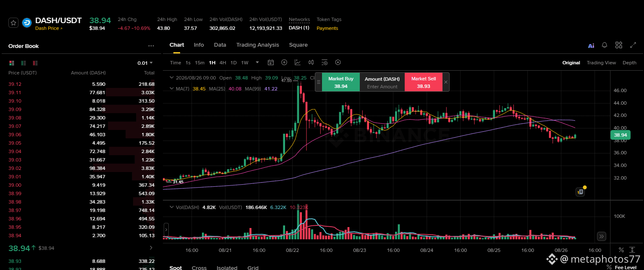Grab the quick order panel drag handle

pyautogui.click(x=319, y=82)
